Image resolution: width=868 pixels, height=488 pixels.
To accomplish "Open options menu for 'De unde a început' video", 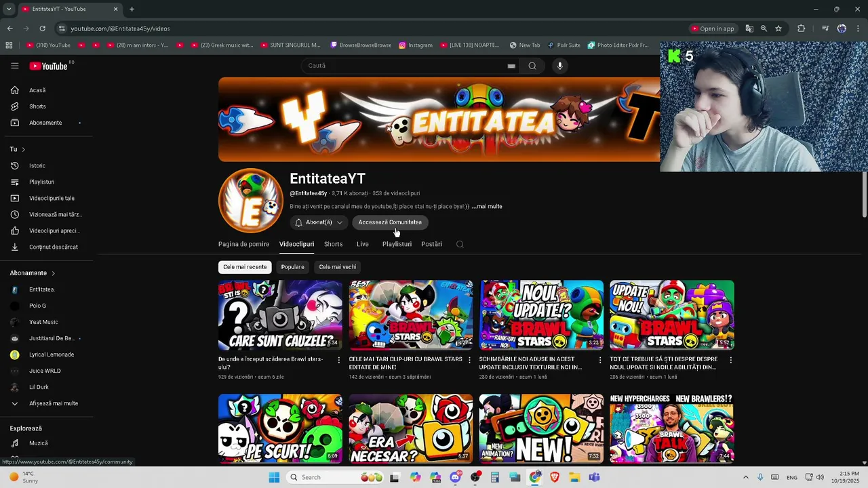I will 339,360.
